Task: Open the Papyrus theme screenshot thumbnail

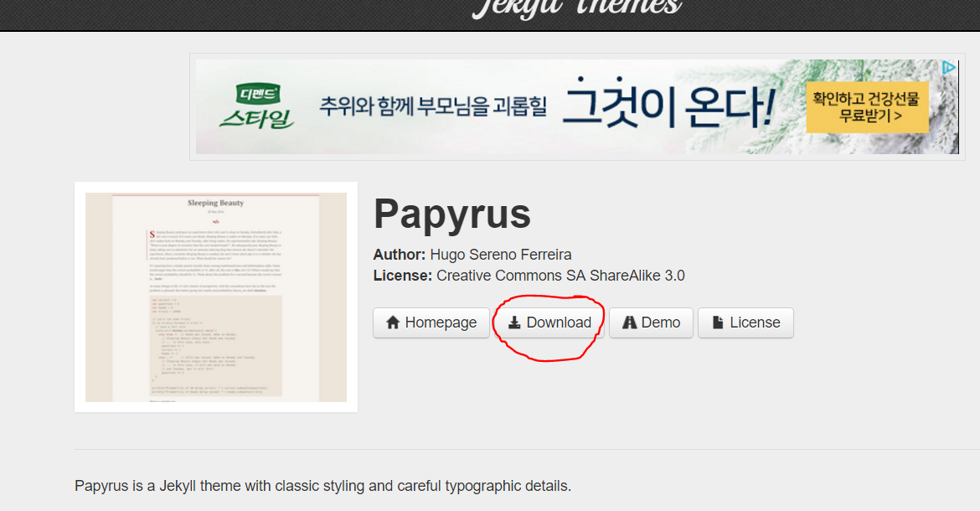Action: [216, 297]
